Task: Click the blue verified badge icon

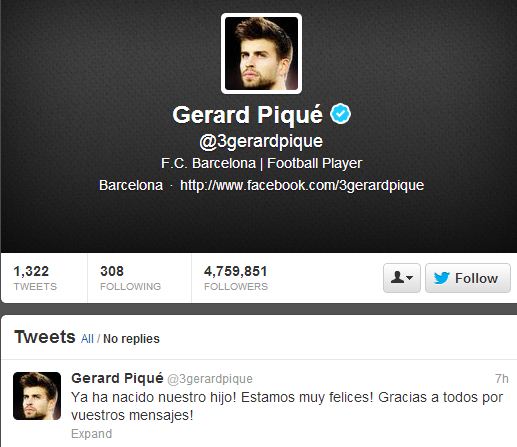Action: click(x=340, y=114)
